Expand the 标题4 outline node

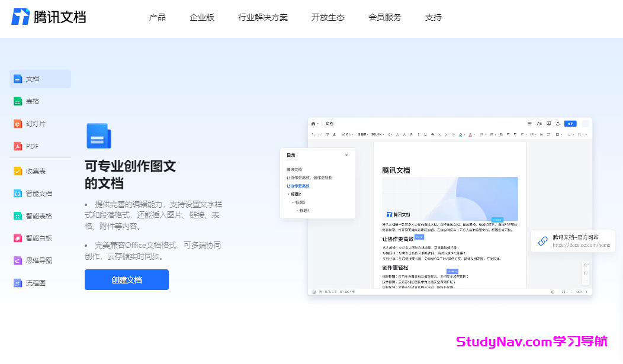point(297,211)
